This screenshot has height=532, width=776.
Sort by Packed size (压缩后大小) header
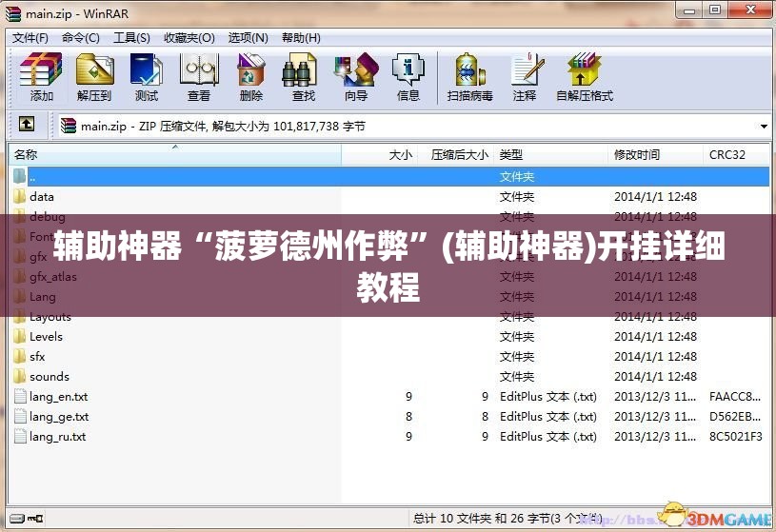456,155
